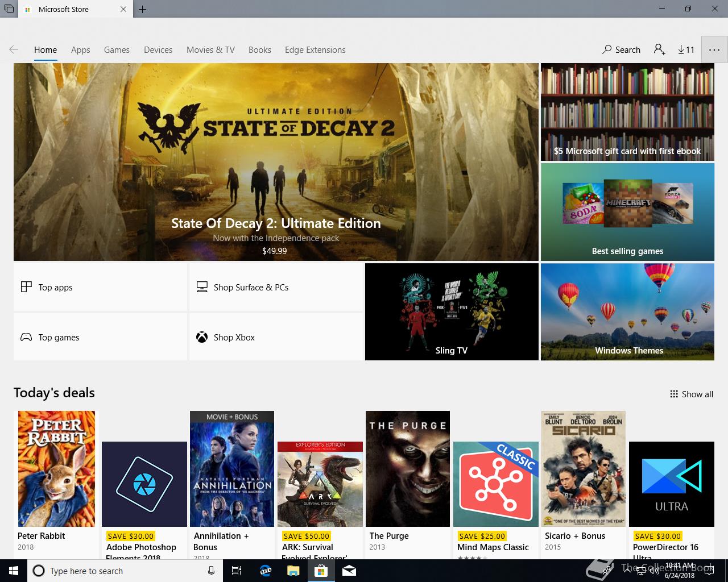728x582 pixels.
Task: Switch to the Apps tab
Action: tap(81, 50)
